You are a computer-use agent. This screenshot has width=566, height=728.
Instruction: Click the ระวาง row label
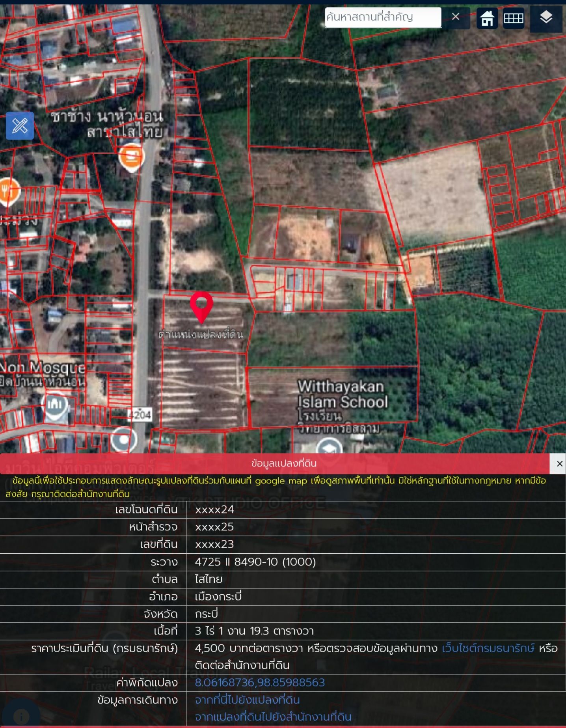164,562
